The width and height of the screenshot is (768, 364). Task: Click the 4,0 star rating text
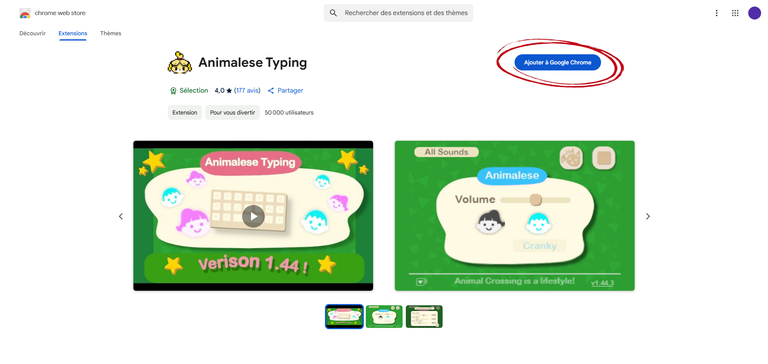(223, 91)
